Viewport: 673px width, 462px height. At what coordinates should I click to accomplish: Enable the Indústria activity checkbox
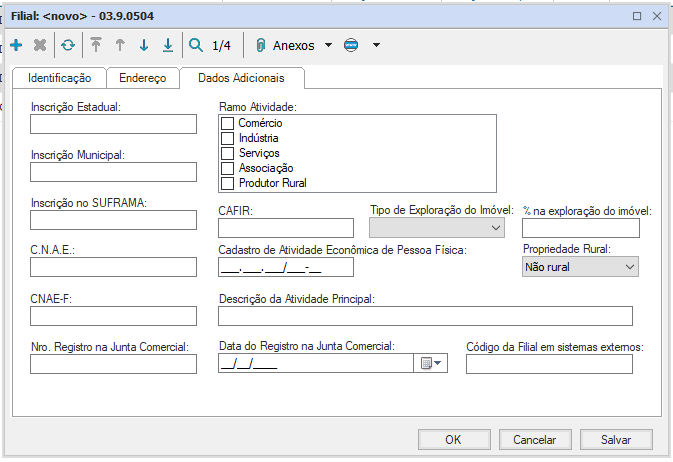[228, 138]
